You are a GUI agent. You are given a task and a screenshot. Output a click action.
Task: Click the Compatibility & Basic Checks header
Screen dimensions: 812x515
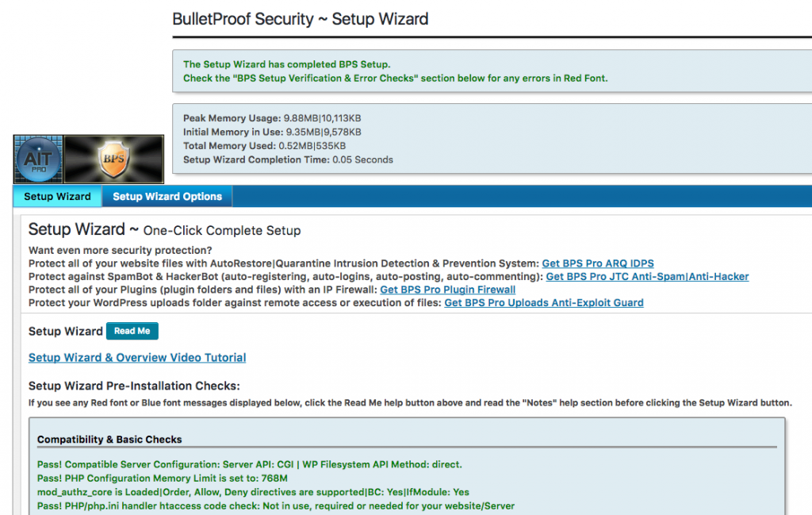(x=109, y=440)
